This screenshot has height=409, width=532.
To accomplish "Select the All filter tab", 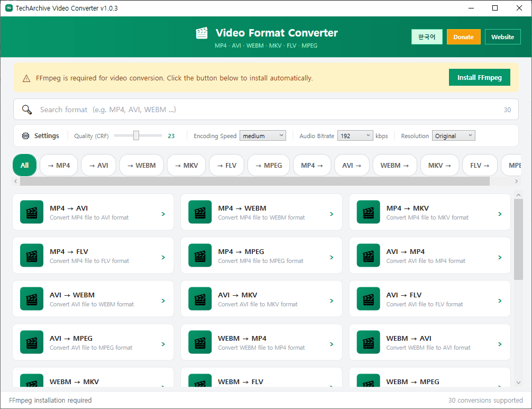I will (x=24, y=166).
